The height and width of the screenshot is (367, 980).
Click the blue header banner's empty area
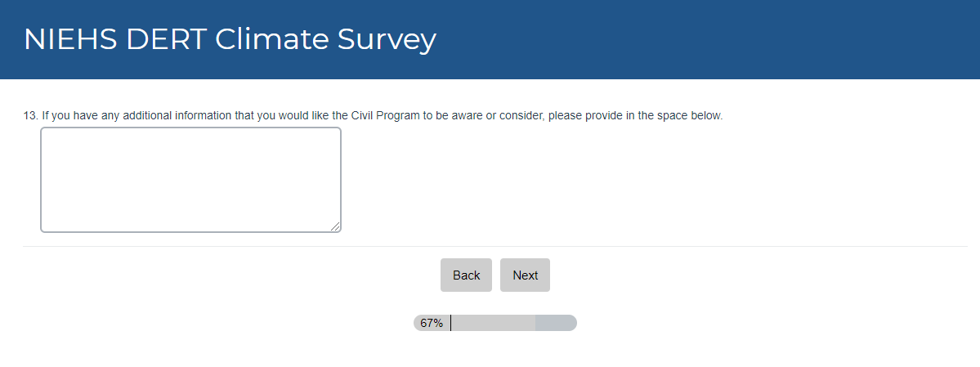pos(695,39)
